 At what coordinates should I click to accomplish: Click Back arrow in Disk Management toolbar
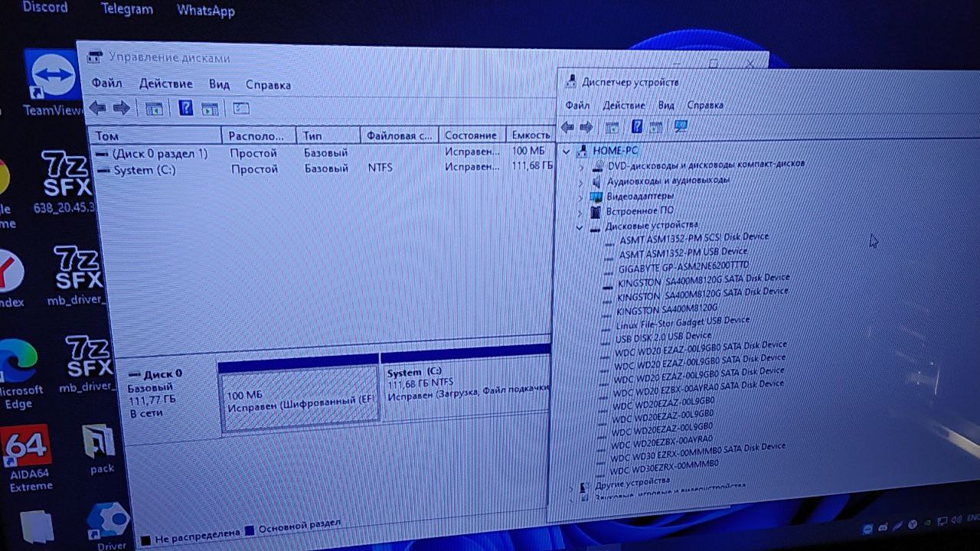(x=97, y=108)
